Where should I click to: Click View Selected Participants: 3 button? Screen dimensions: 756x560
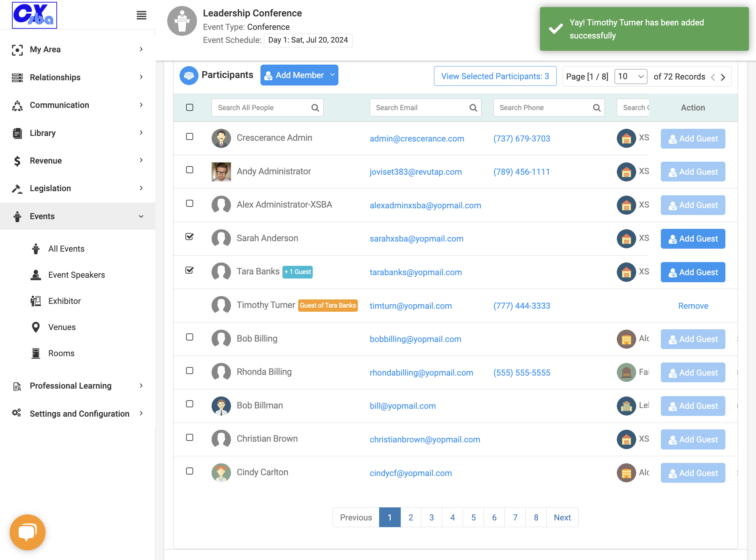(x=495, y=76)
